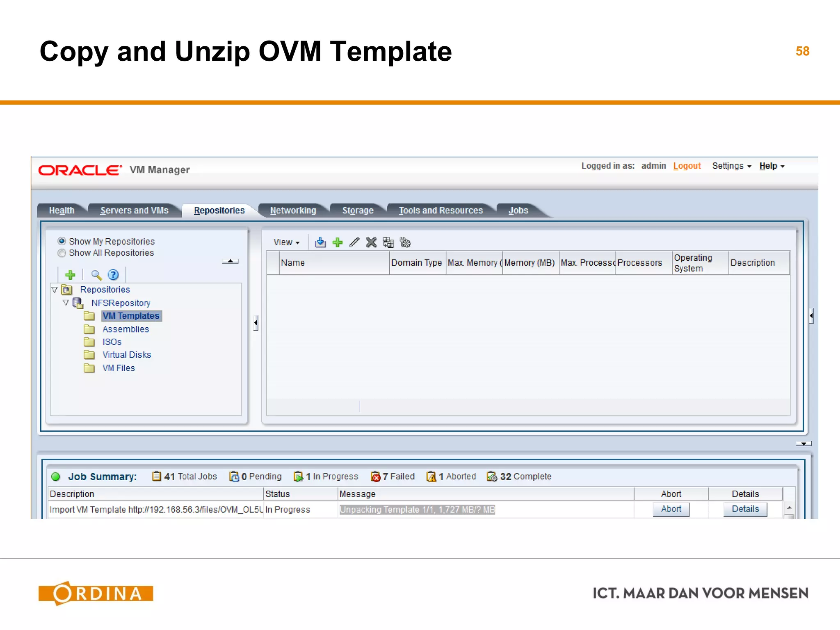Click the Memory (MB) column header
This screenshot has height=630, width=840.
click(x=530, y=263)
